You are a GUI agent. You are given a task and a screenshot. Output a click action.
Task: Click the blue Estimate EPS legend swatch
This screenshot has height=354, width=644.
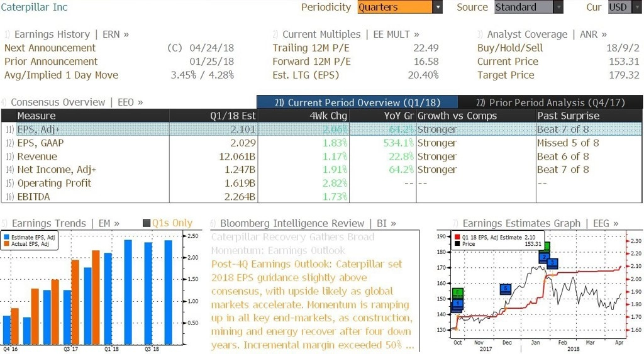pyautogui.click(x=6, y=238)
